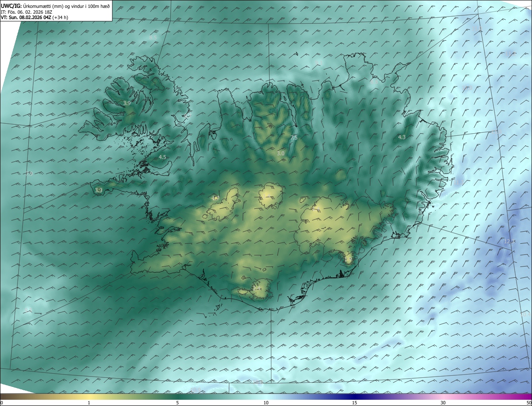Click the valid time "VT: Sun. 08.02.2026 04Z"
This screenshot has height=406, width=532.
click(26, 17)
